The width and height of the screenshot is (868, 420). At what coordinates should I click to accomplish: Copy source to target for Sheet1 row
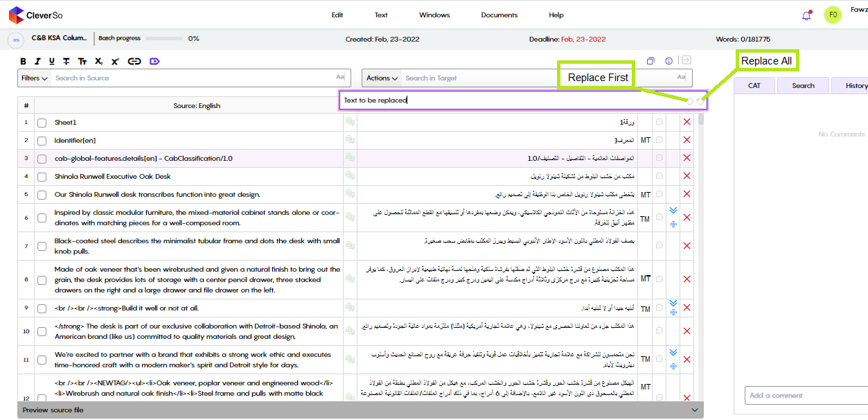click(x=350, y=122)
